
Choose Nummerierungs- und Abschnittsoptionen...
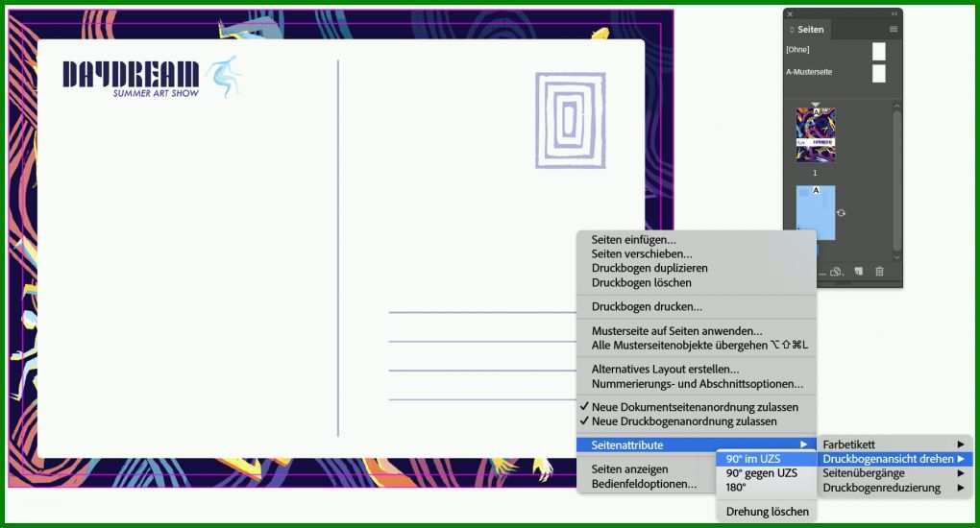(x=697, y=384)
